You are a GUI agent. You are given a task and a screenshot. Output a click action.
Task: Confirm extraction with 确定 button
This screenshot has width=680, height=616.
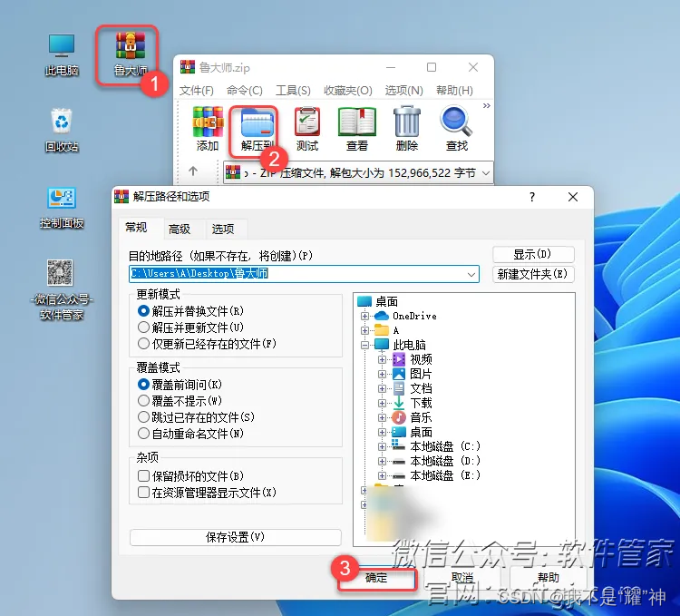pyautogui.click(x=376, y=578)
